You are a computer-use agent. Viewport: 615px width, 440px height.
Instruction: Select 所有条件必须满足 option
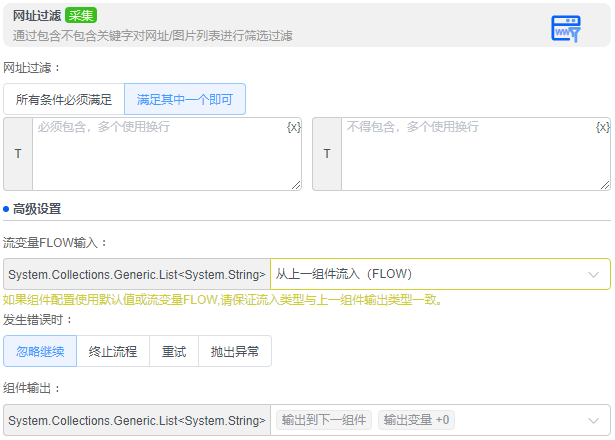coord(64,100)
